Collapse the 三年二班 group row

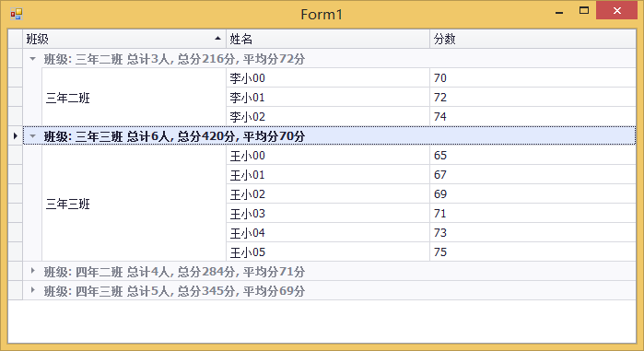pyautogui.click(x=33, y=59)
